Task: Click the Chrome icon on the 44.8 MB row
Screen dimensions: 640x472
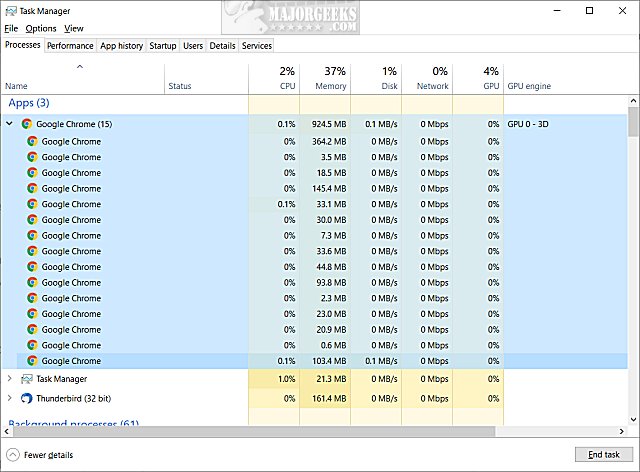Action: 32,267
